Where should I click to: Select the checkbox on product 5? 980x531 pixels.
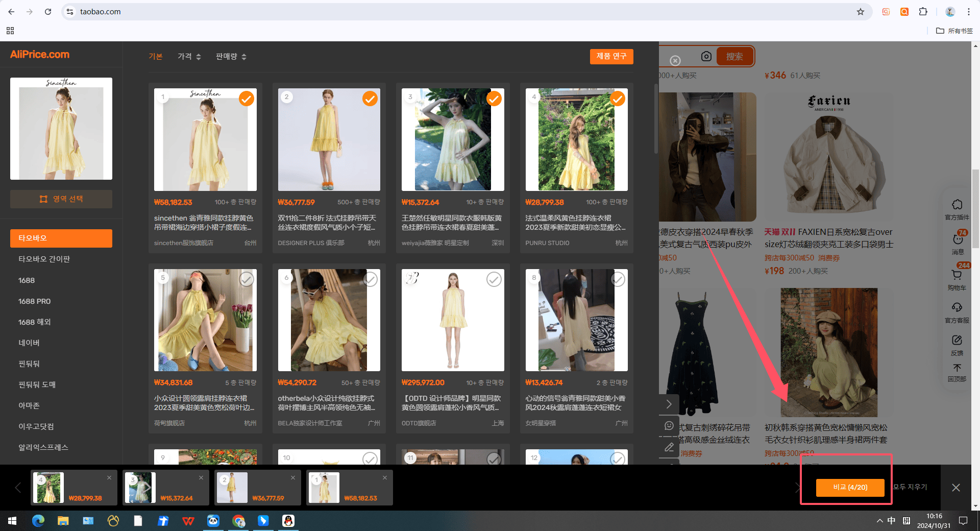point(247,279)
